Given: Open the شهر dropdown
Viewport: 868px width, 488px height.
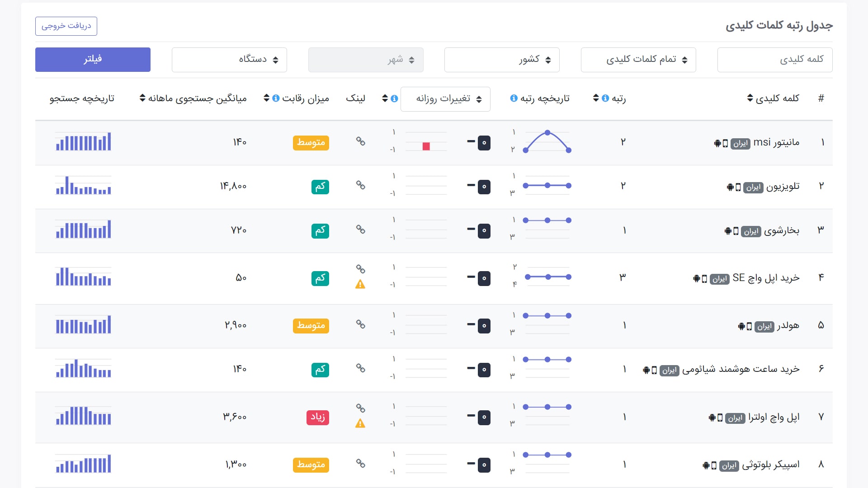Looking at the screenshot, I should click(366, 60).
